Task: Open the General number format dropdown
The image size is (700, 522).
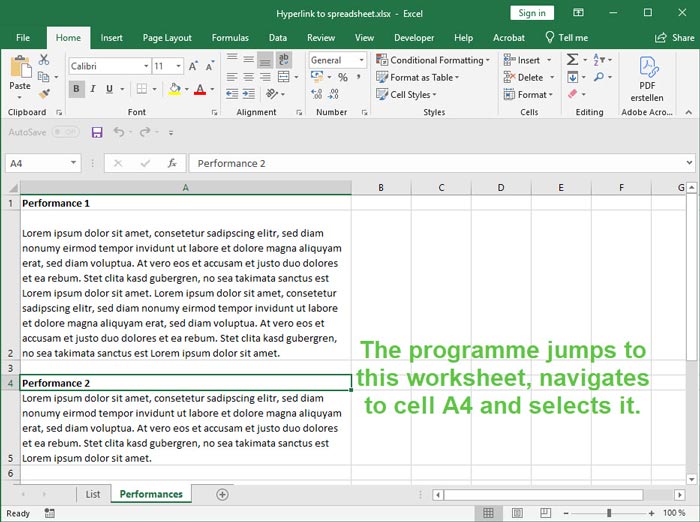Action: (x=361, y=60)
